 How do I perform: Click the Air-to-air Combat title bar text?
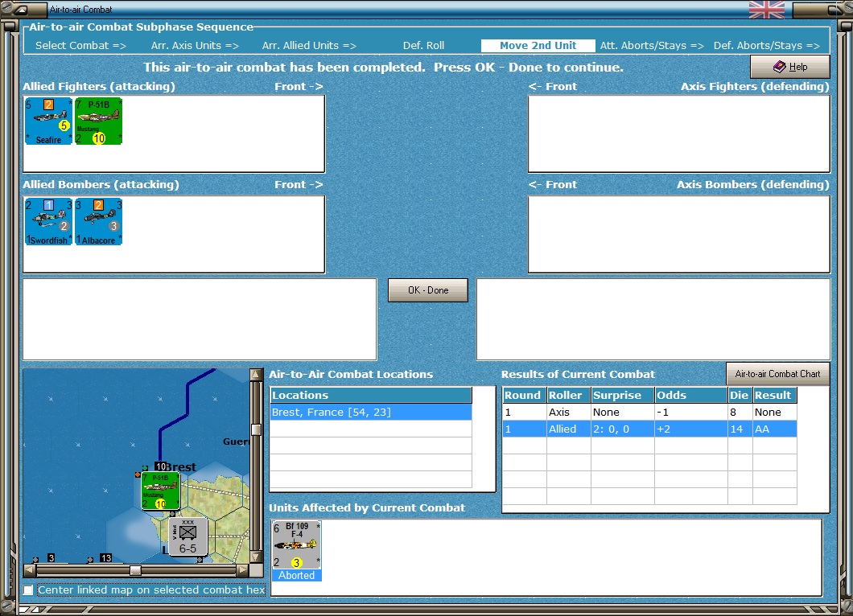tap(80, 9)
